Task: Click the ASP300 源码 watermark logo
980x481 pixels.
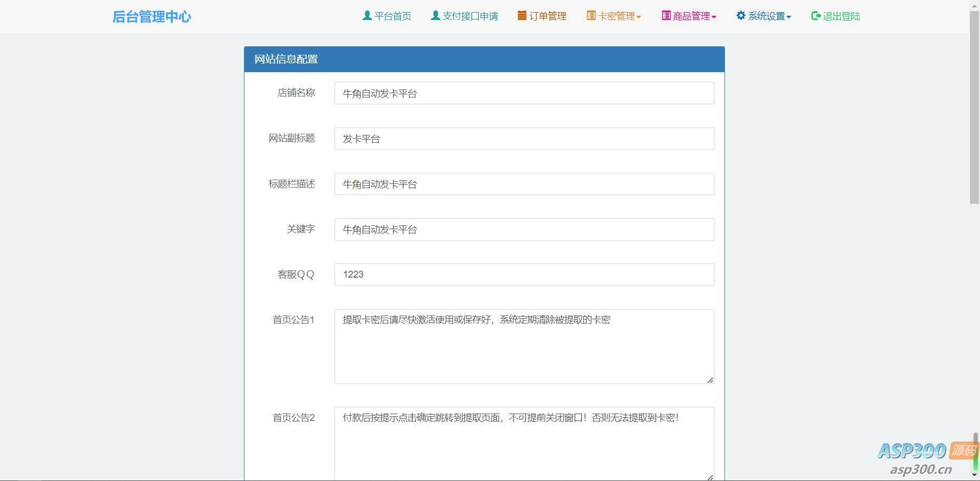Action: pos(927,456)
